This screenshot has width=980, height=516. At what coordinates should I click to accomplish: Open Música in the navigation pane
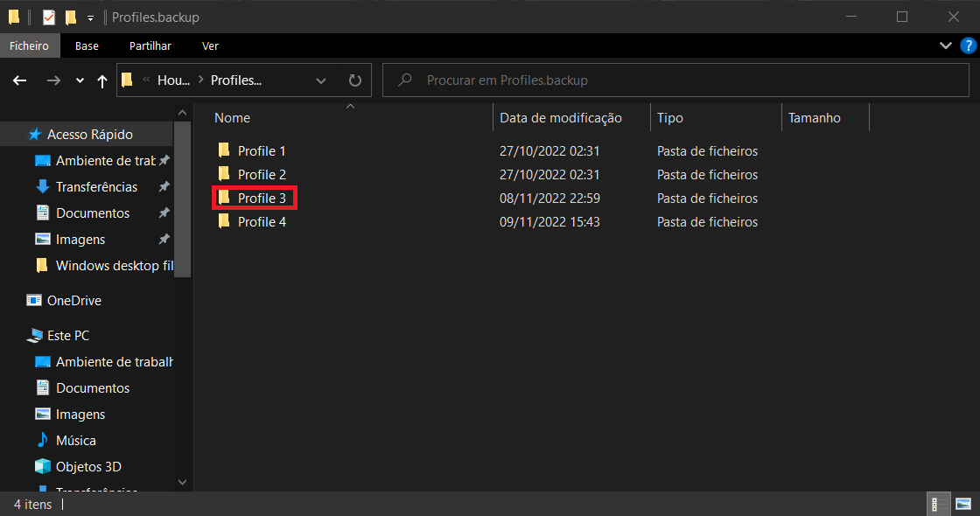click(x=75, y=440)
